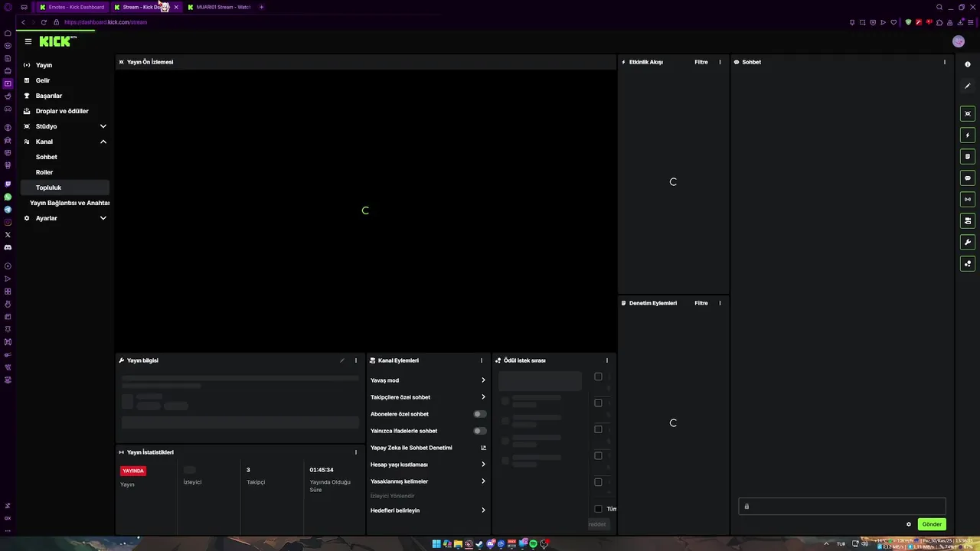The height and width of the screenshot is (551, 980).
Task: Open Filtre dropdown in Denetim Eylemleri
Action: click(x=701, y=303)
